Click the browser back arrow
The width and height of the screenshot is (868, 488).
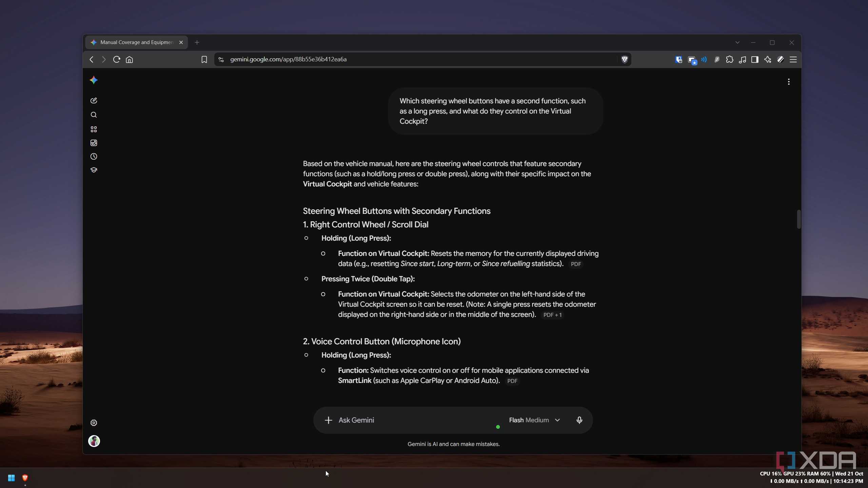click(x=91, y=60)
